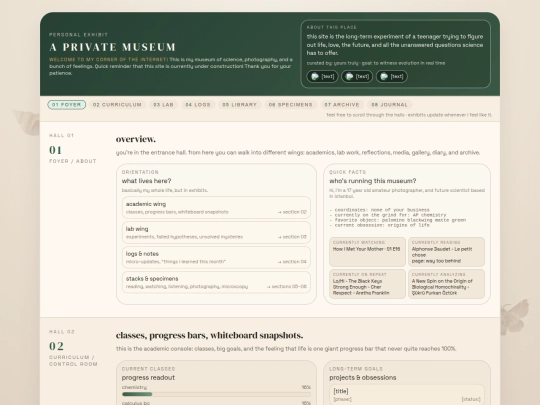Click the 'PERSONAL EXHIBIT' label
The width and height of the screenshot is (540, 405).
[x=79, y=35]
